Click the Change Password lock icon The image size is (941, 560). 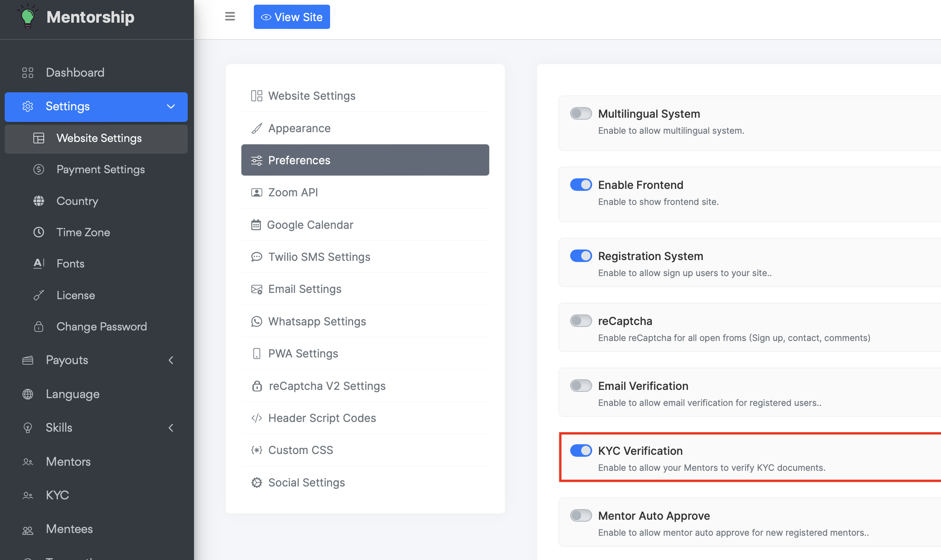(39, 327)
